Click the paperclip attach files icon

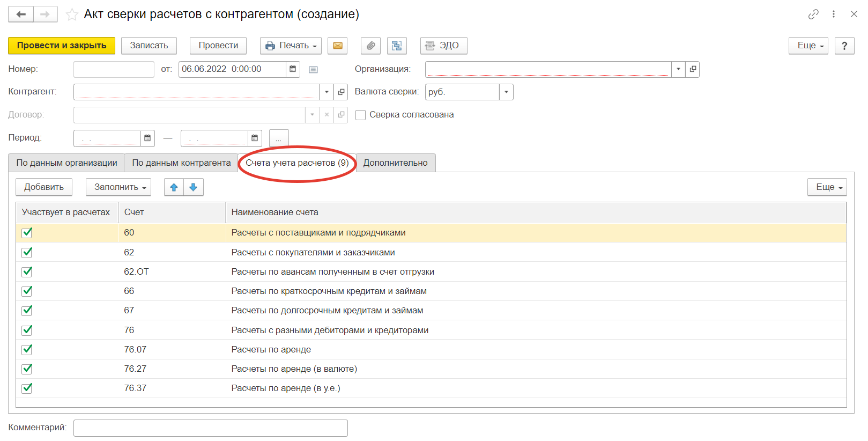coord(370,46)
